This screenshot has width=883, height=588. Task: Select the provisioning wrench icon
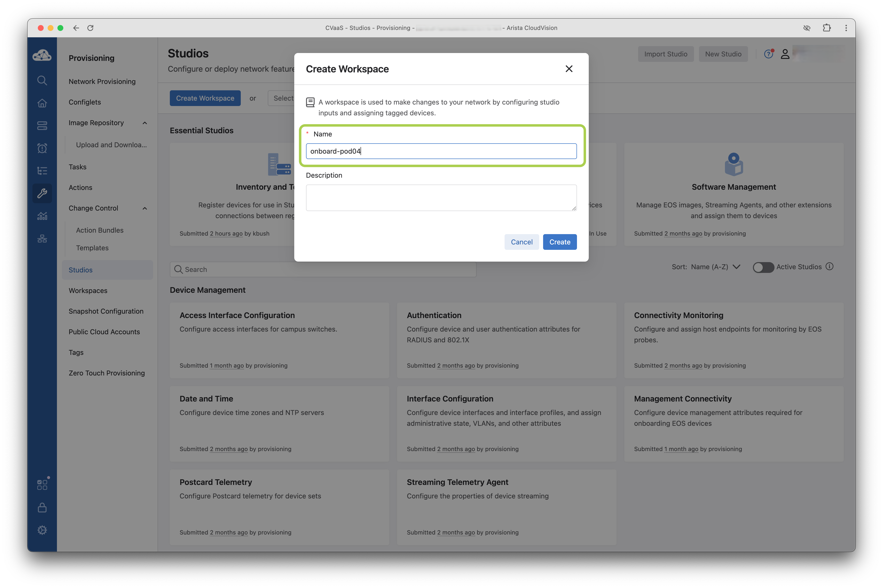click(x=42, y=193)
